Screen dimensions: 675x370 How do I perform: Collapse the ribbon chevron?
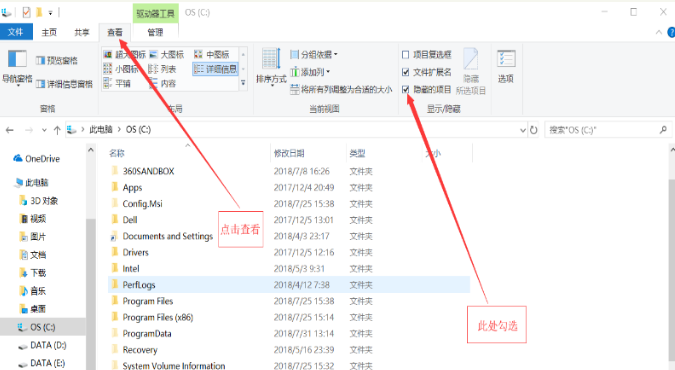(x=659, y=32)
